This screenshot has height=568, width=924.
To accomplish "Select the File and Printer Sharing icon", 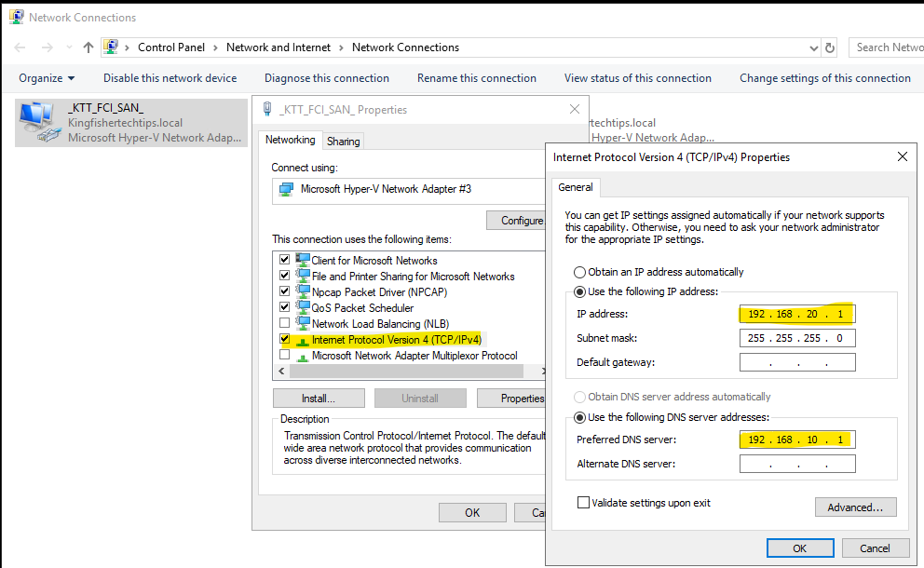I will (303, 276).
